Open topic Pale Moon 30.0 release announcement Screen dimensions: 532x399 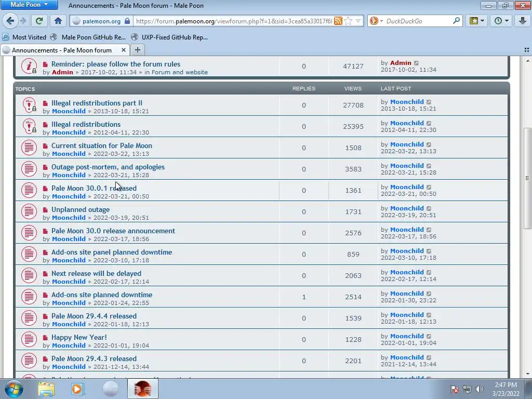tap(113, 231)
